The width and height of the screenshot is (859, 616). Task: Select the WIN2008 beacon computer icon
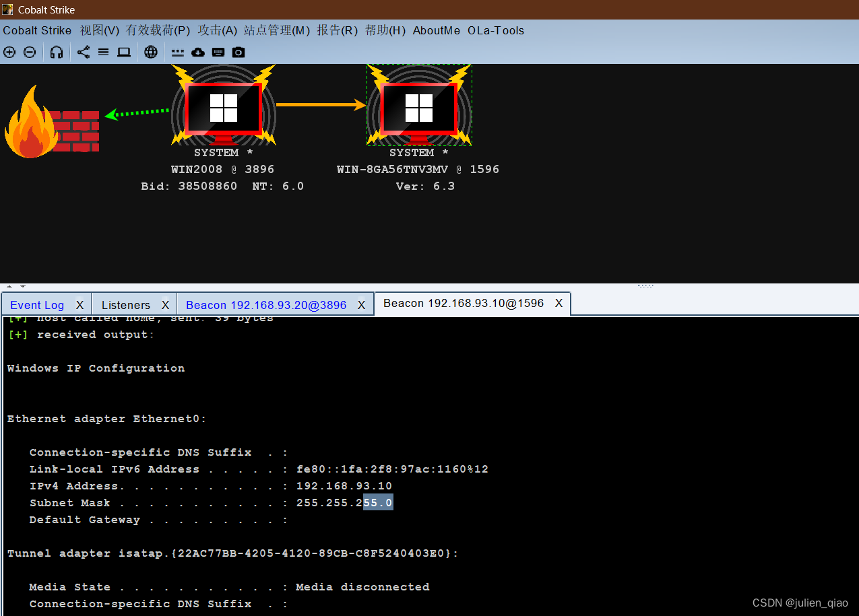pyautogui.click(x=223, y=106)
